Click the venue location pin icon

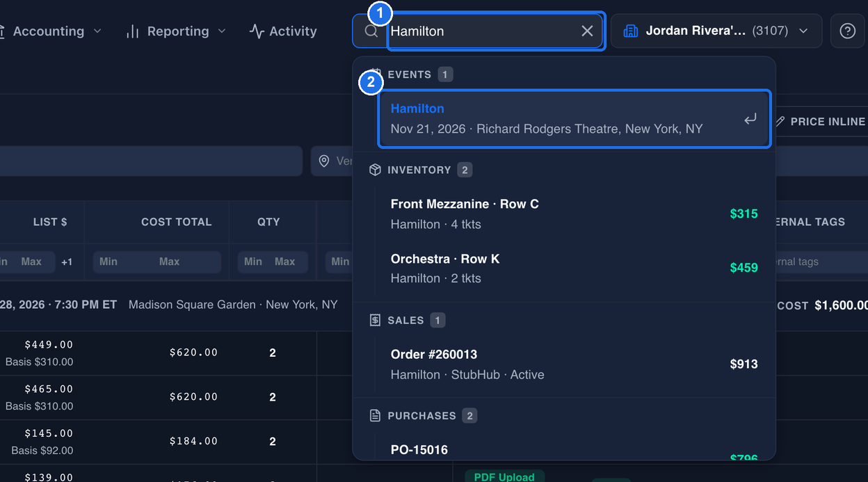(x=324, y=161)
